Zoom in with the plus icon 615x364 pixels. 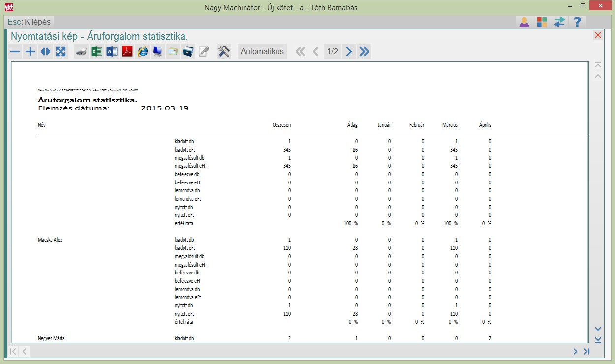[x=31, y=52]
